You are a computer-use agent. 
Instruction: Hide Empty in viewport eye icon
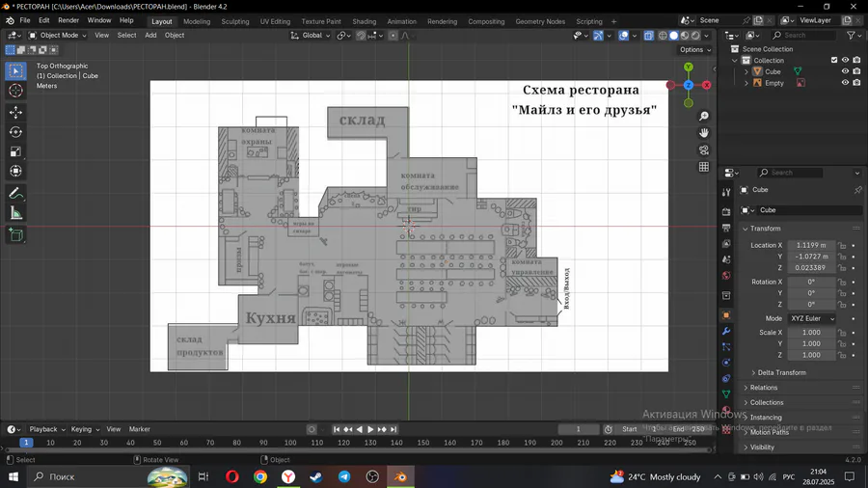[845, 83]
